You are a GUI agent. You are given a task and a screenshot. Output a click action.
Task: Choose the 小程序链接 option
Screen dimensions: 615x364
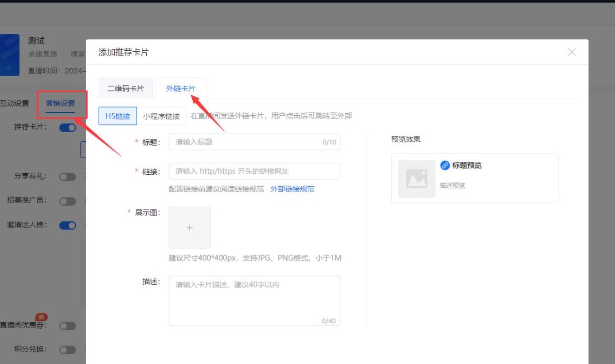161,116
